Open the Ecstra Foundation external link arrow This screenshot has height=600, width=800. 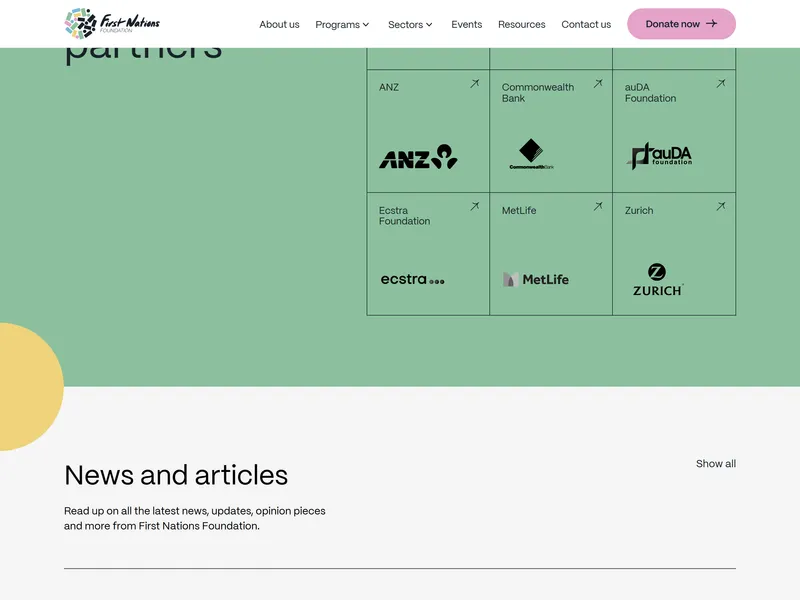[x=475, y=206]
